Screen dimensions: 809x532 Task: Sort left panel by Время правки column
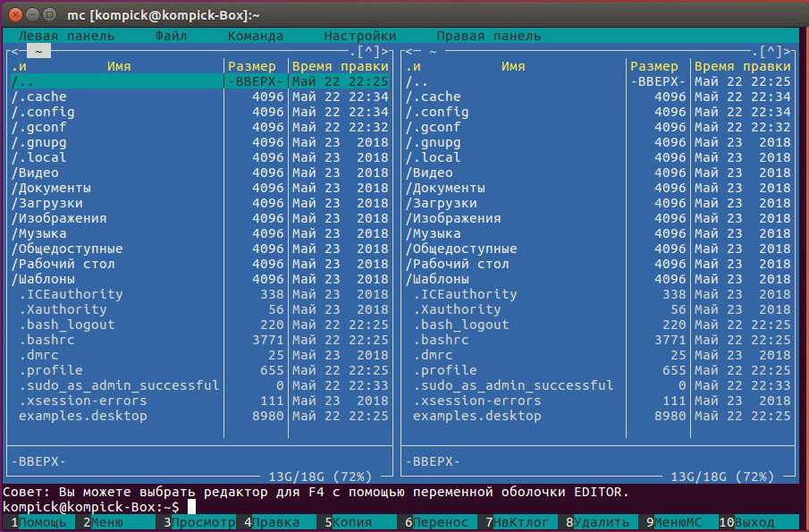click(340, 66)
